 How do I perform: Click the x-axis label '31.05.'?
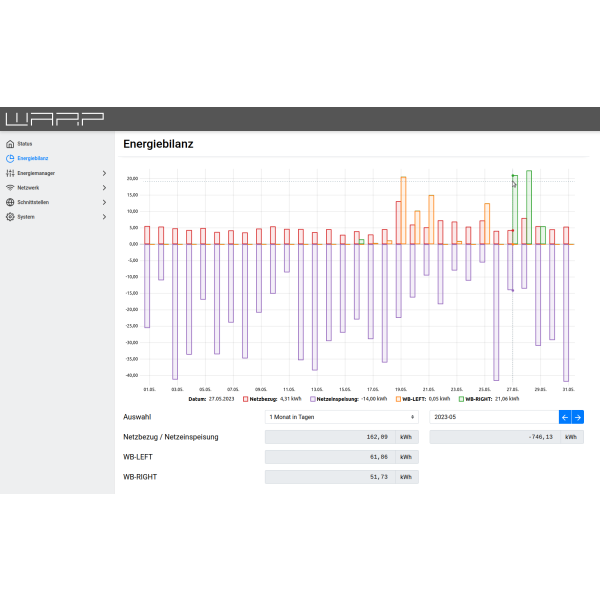569,389
